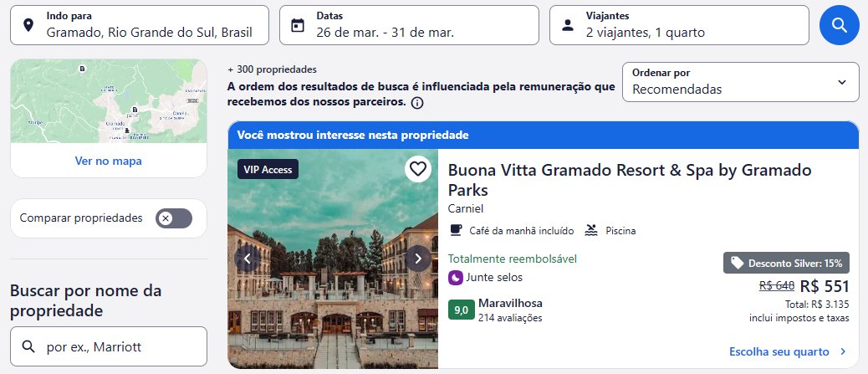
Task: Show next hotel photo with right arrow
Action: (x=418, y=259)
